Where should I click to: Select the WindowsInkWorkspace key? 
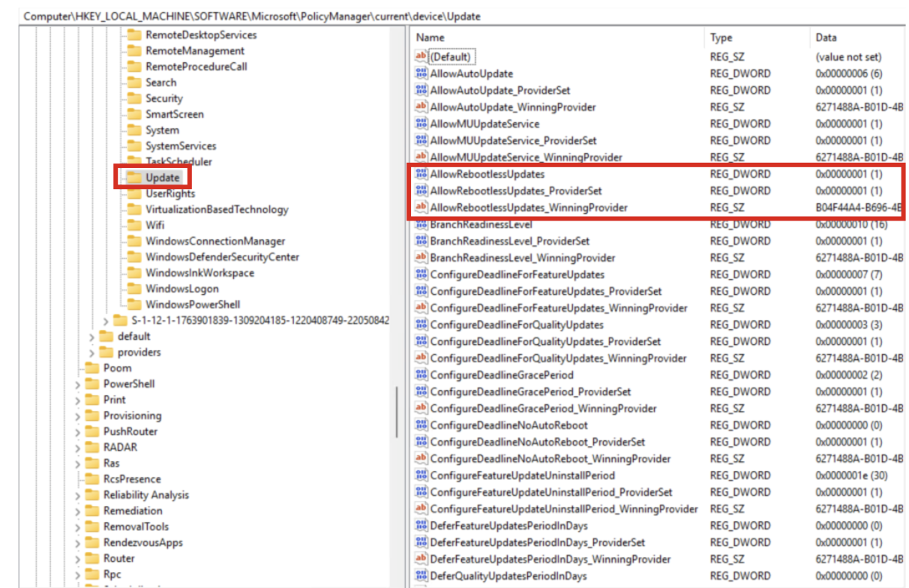[199, 273]
